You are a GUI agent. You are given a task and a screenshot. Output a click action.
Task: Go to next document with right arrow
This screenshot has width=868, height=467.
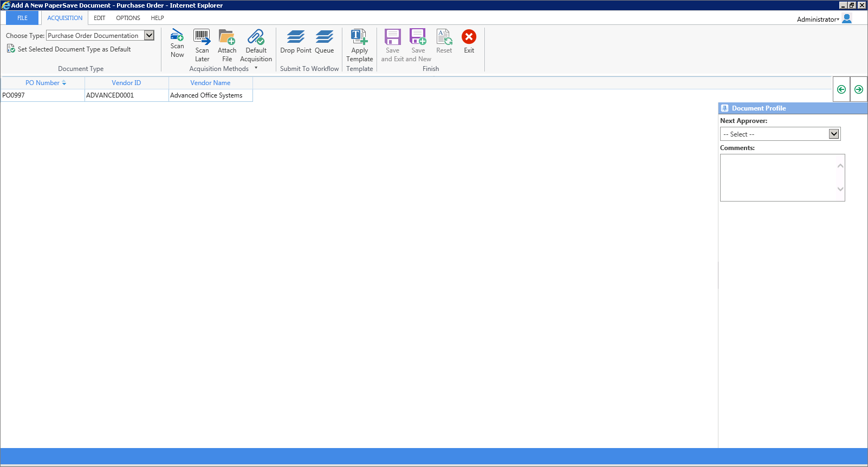(859, 89)
